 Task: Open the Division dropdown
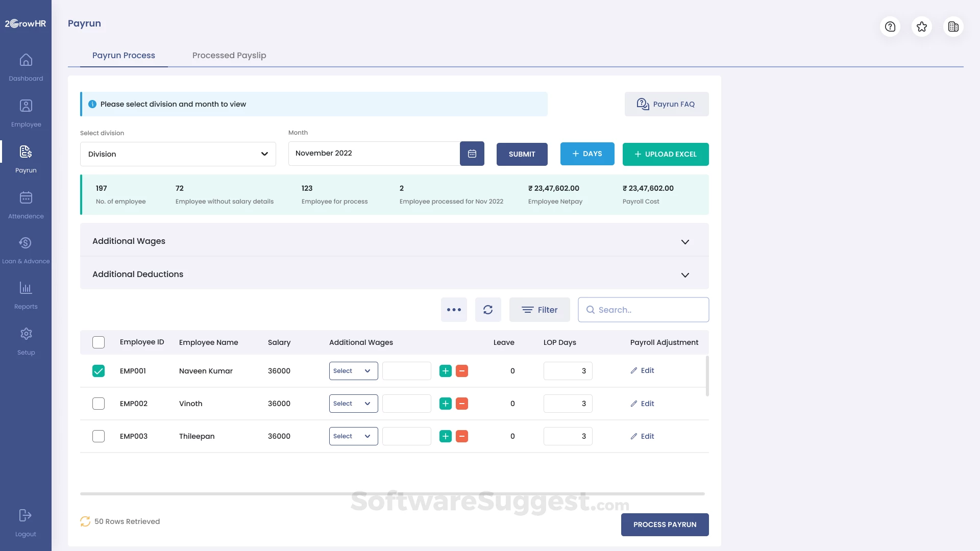178,154
